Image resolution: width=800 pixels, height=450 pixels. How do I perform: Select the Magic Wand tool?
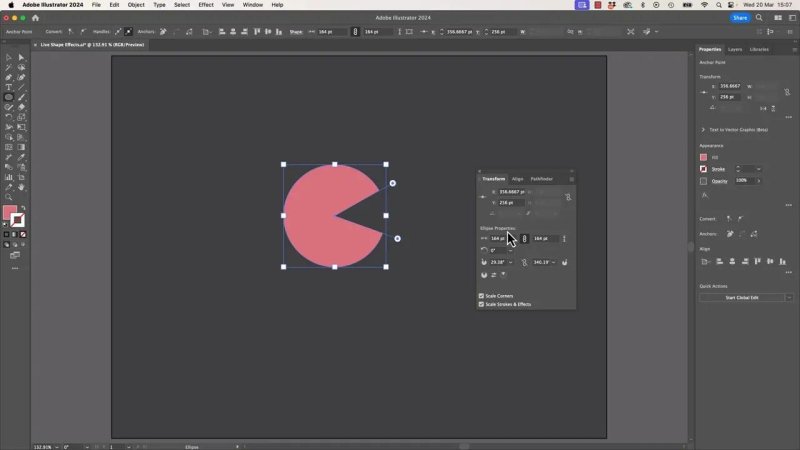click(x=9, y=67)
